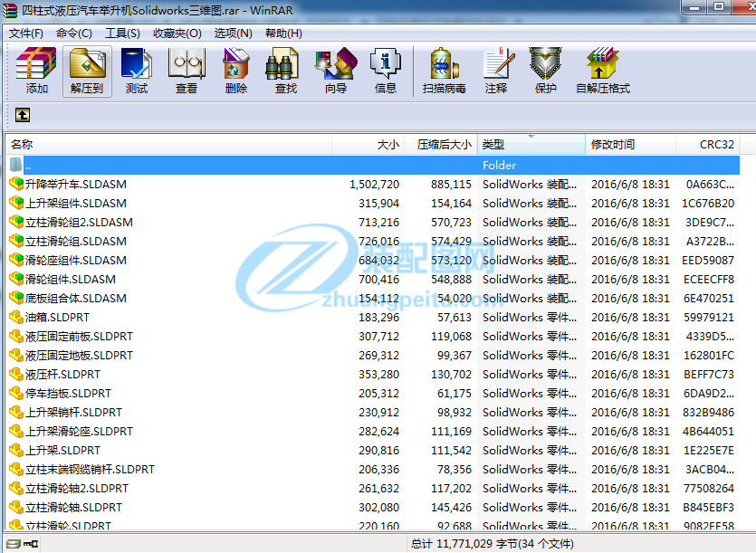The image size is (756, 553).
Task: Run the virus scan (扫描病毒) tool
Action: [445, 71]
